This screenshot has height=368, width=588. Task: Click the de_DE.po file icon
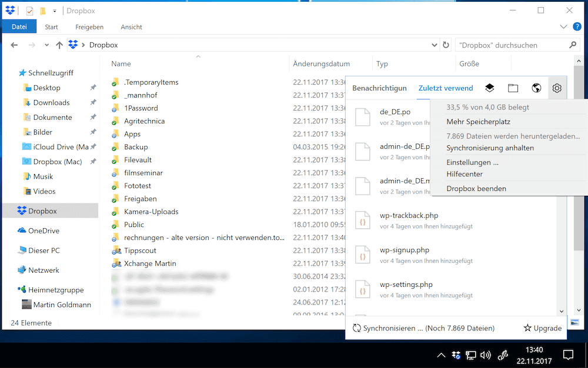(363, 116)
